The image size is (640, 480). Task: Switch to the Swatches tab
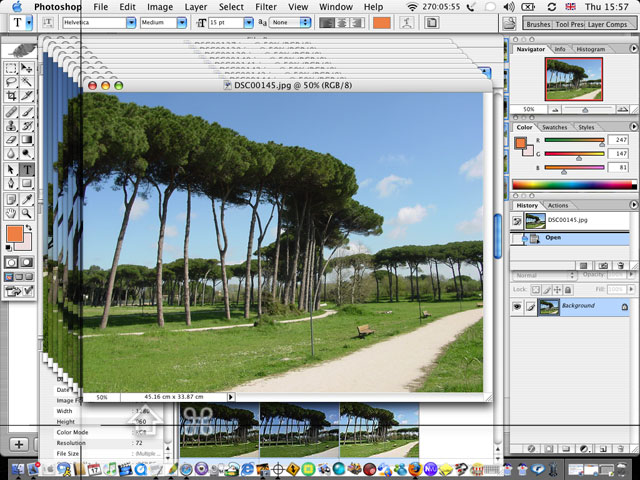click(555, 127)
